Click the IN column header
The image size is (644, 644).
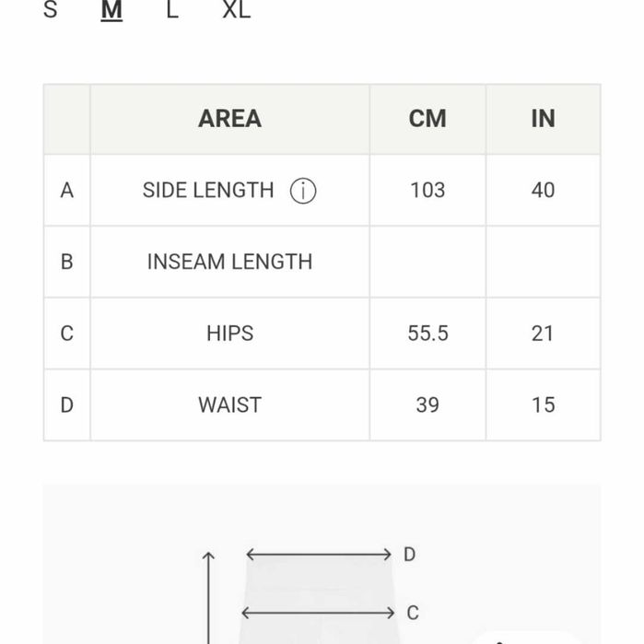click(x=543, y=119)
